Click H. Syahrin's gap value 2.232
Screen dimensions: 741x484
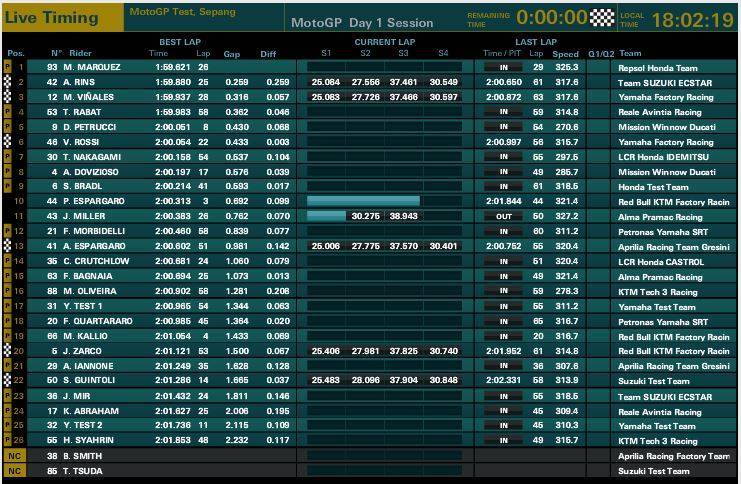[237, 440]
